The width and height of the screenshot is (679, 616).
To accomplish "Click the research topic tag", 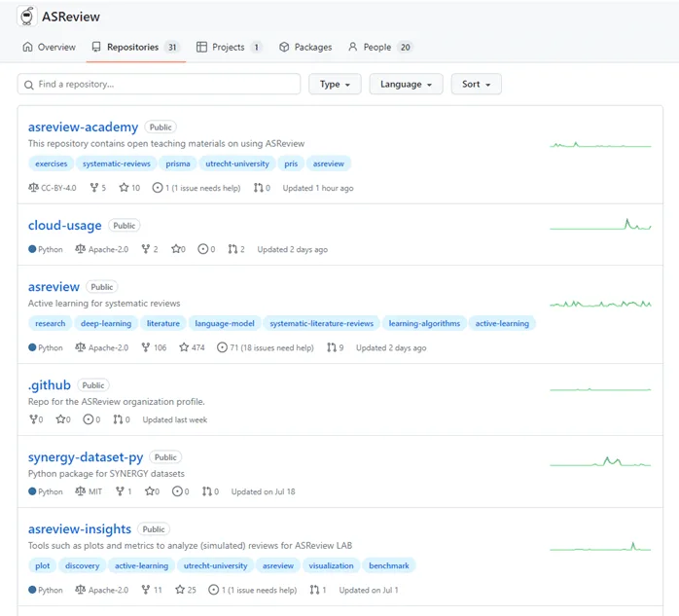I will tap(51, 324).
